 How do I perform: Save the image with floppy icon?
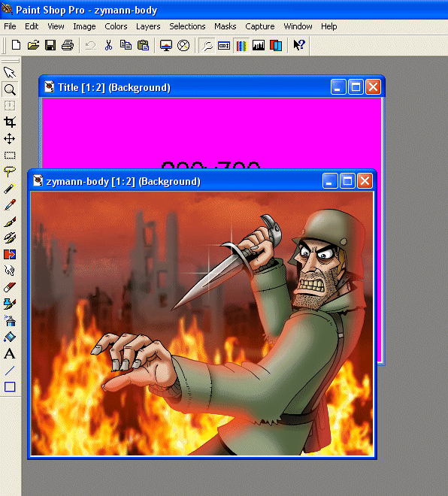coord(50,45)
